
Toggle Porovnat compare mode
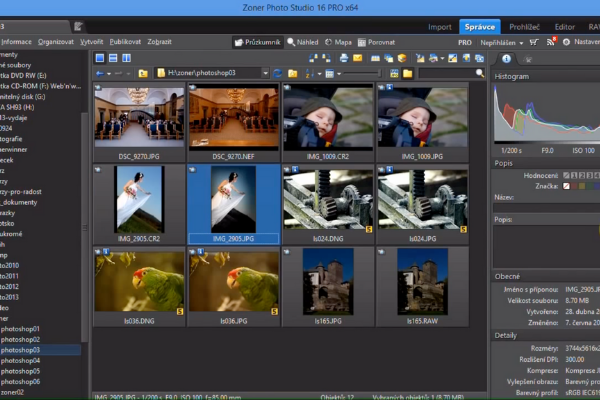[376, 42]
